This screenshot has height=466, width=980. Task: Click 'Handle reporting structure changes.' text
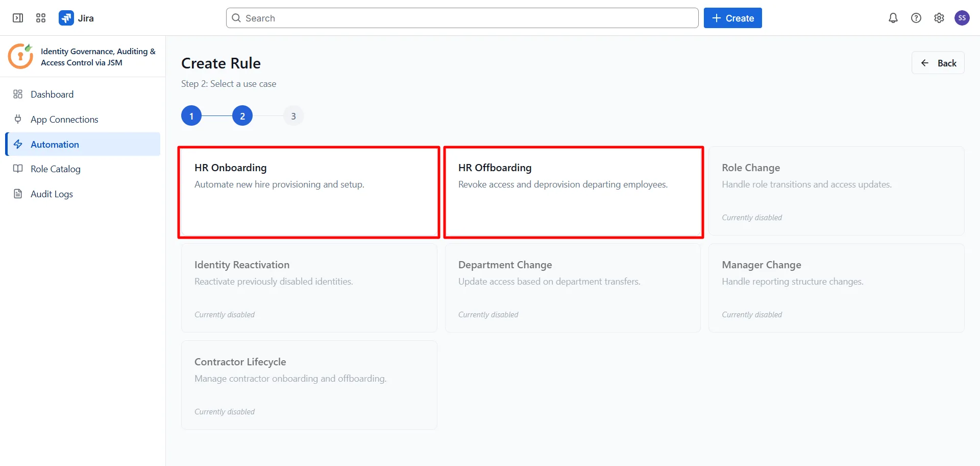(x=793, y=282)
